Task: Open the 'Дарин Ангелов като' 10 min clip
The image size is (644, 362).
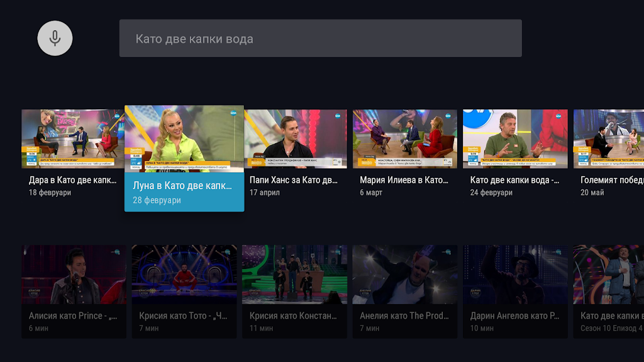Action: pos(515,275)
